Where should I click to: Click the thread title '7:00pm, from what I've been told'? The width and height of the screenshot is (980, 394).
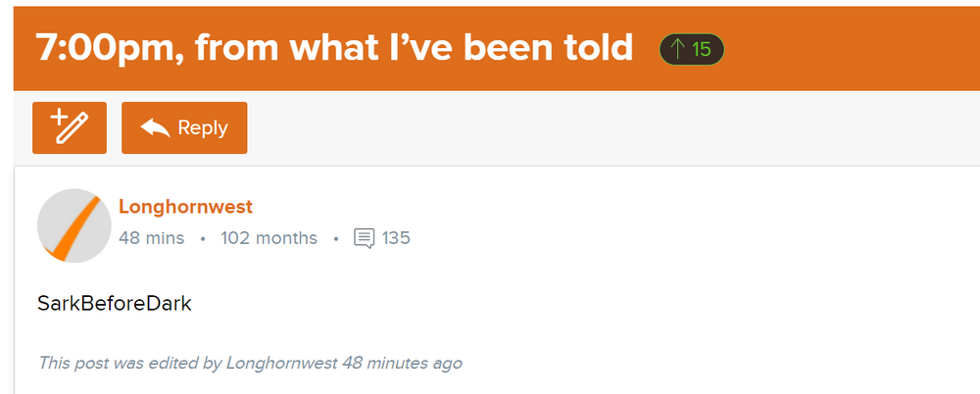[334, 47]
